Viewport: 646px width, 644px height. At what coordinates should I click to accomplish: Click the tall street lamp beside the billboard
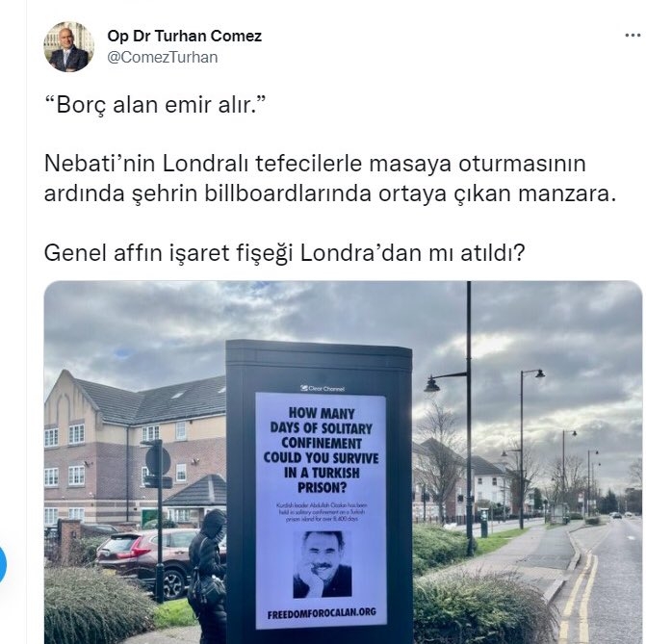click(x=469, y=418)
